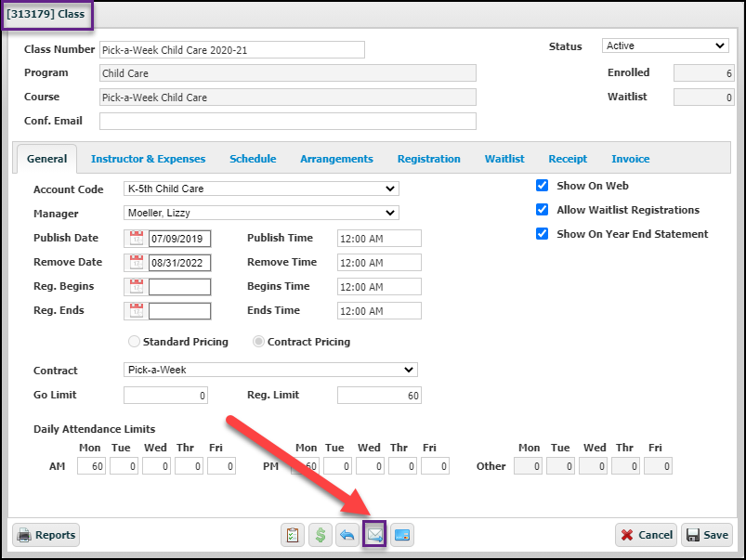
Task: Open the Contract dropdown
Action: (x=270, y=370)
